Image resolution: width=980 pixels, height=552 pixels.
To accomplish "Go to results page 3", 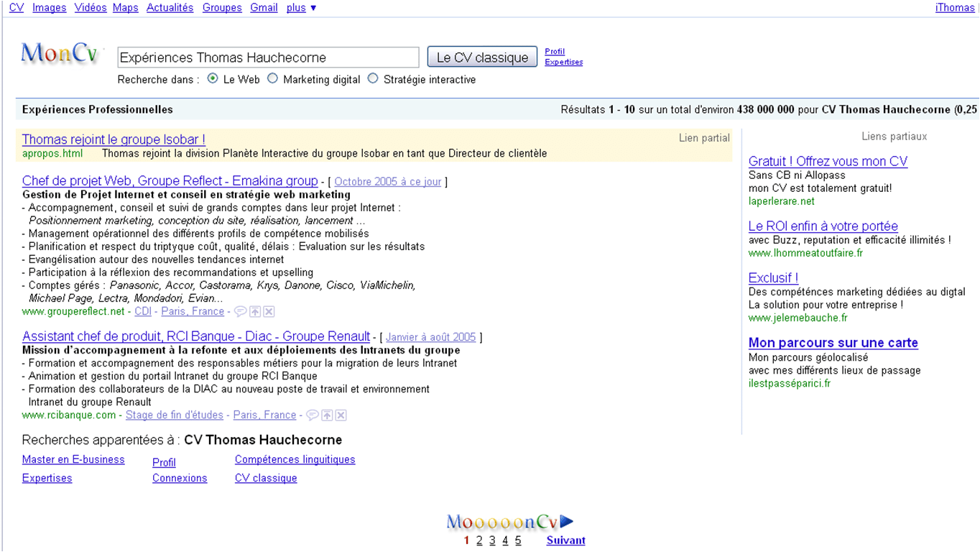I will (x=492, y=540).
